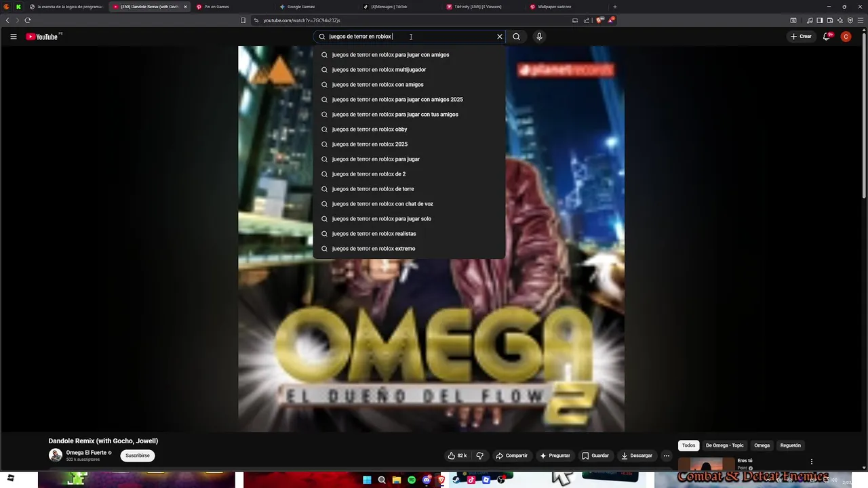
Task: Select the Reguetón filter chip
Action: pos(790,445)
